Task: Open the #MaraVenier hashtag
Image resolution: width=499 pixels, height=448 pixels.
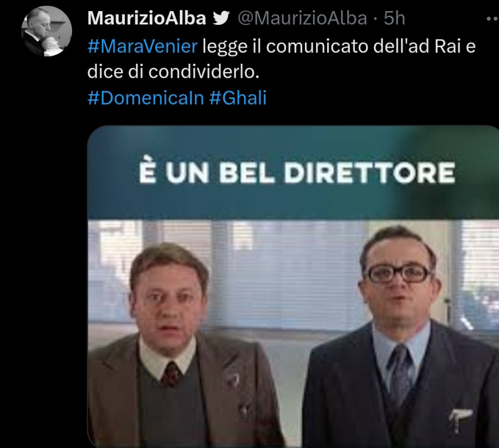Action: tap(142, 46)
